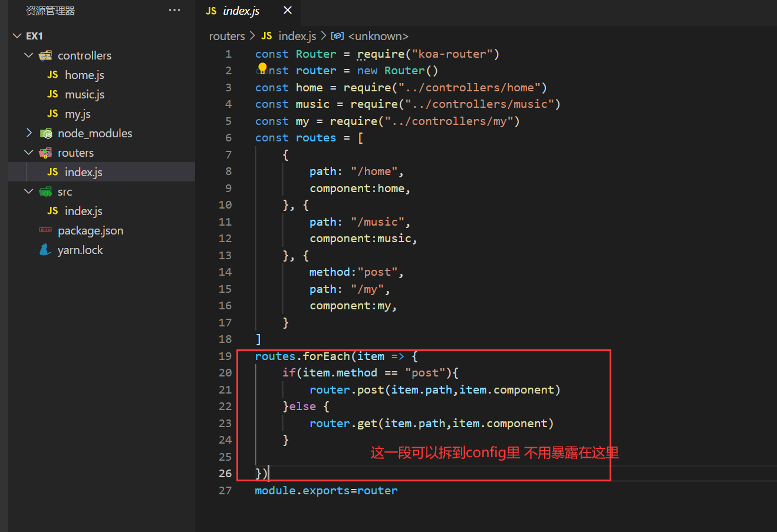The image size is (777, 532).
Task: Click the <unknown> breadcrumb symbol
Action: 378,36
